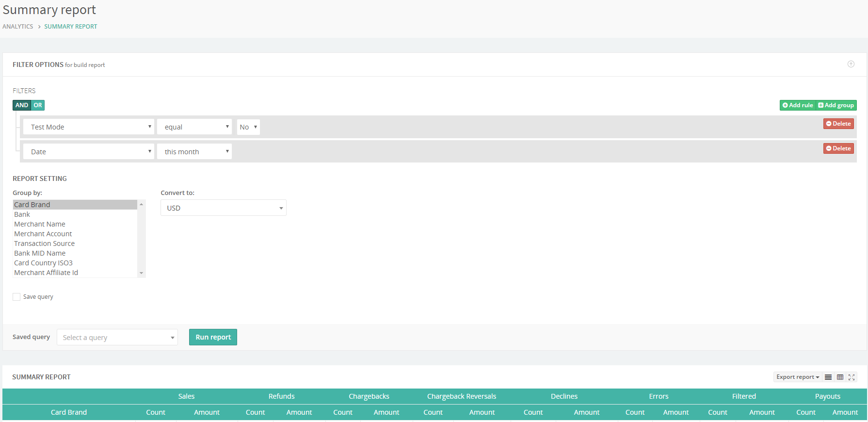
Task: Tick the Save query checkbox
Action: (16, 297)
